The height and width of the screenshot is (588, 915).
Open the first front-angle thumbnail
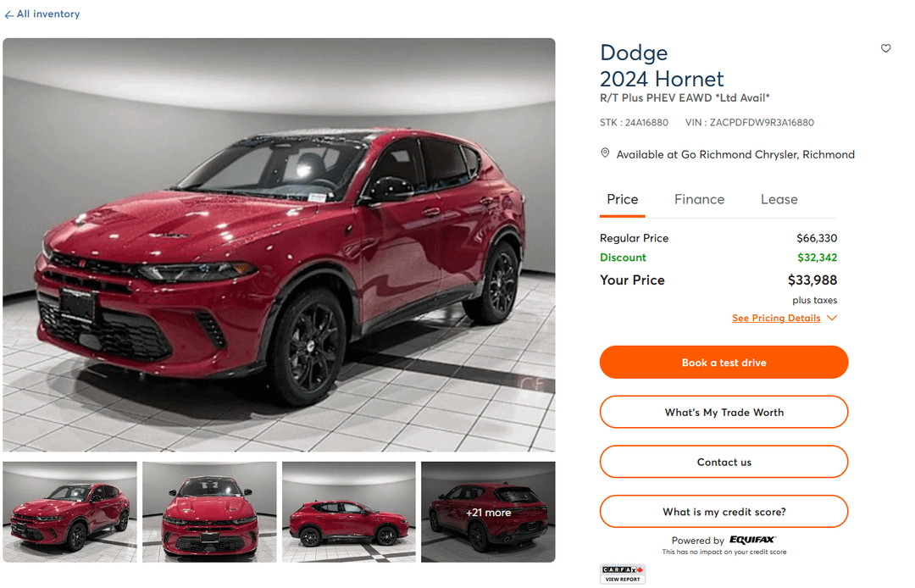click(x=69, y=512)
